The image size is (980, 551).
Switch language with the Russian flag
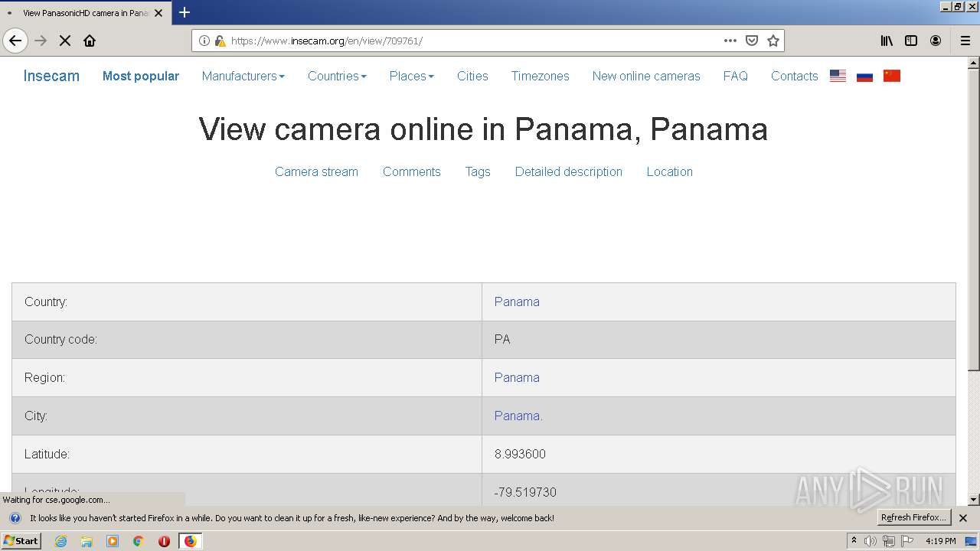(x=864, y=76)
